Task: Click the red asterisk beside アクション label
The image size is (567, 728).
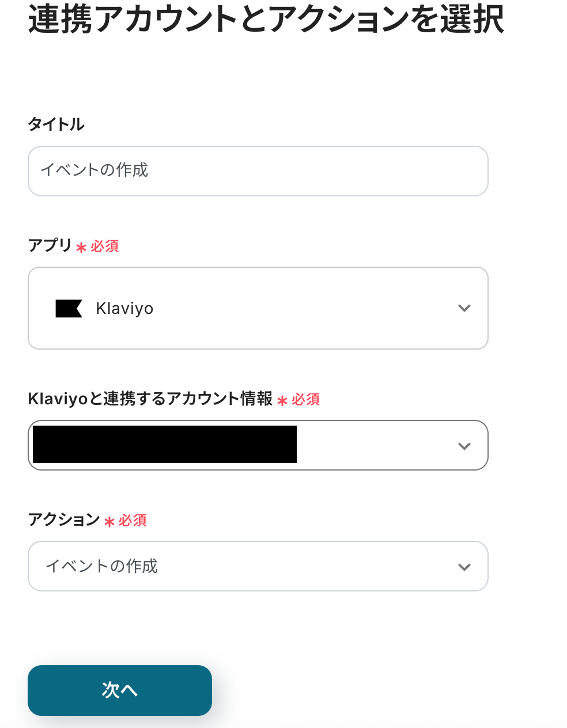Action: (x=109, y=522)
